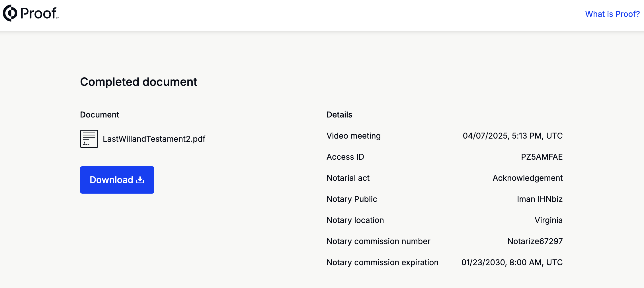This screenshot has width=644, height=288.
Task: Click the 'Document' section heading
Action: (x=99, y=115)
